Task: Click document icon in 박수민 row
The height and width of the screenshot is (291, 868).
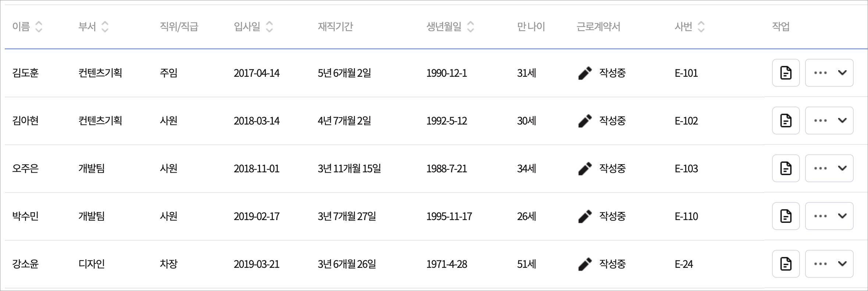Action: point(786,216)
